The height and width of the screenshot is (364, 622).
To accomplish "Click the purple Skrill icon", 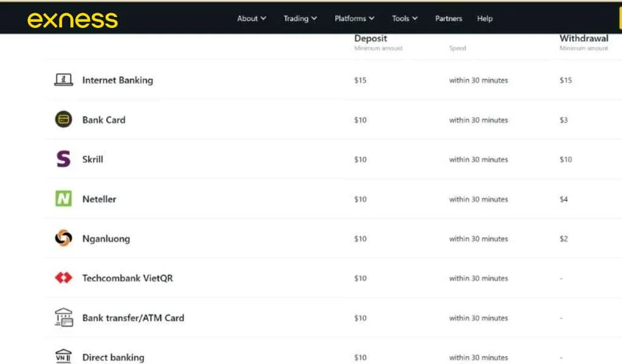I will click(x=63, y=159).
